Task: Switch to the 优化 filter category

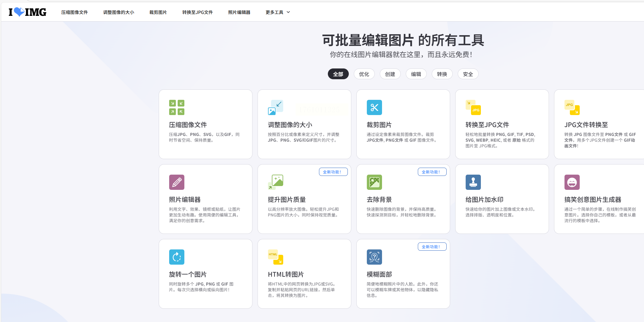Action: (x=364, y=74)
